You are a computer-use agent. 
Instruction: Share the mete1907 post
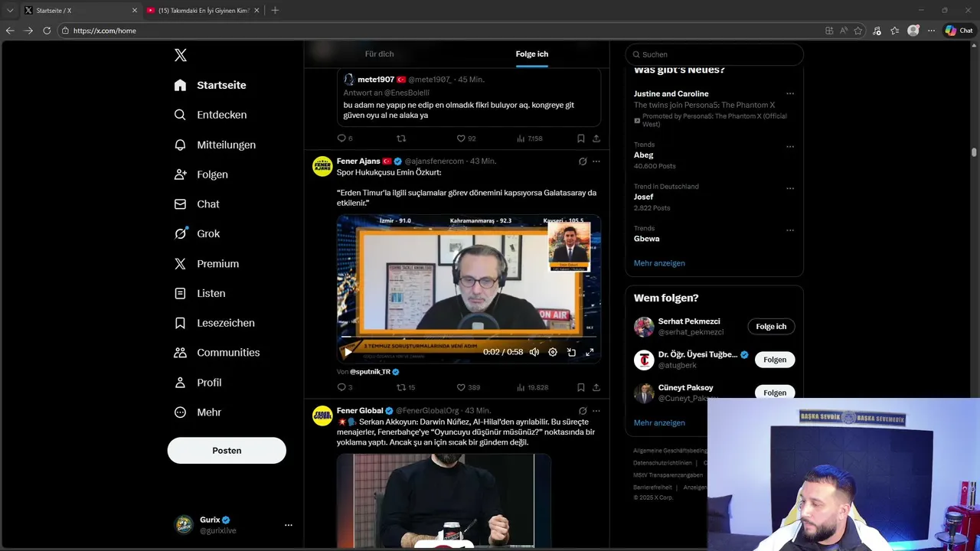pos(596,139)
